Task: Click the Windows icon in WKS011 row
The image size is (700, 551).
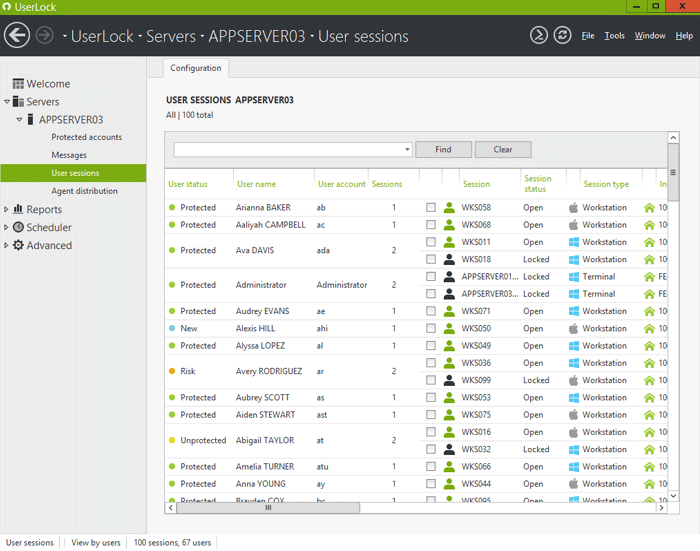Action: pos(574,242)
